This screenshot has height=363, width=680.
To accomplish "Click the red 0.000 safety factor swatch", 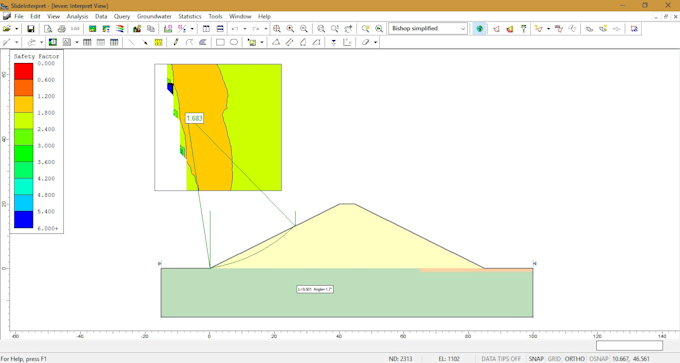I will click(x=23, y=71).
